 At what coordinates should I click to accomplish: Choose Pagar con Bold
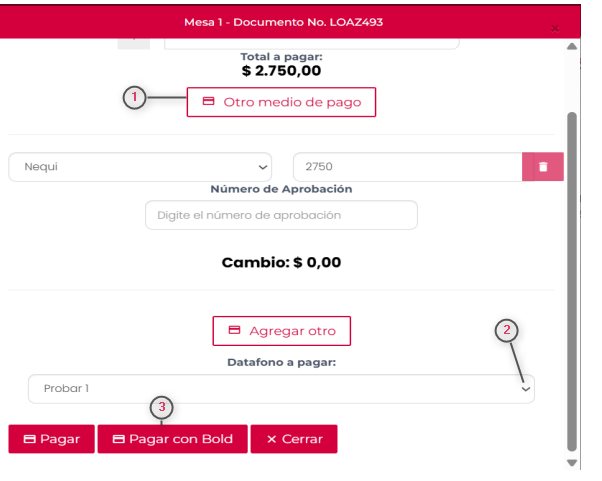pos(172,439)
